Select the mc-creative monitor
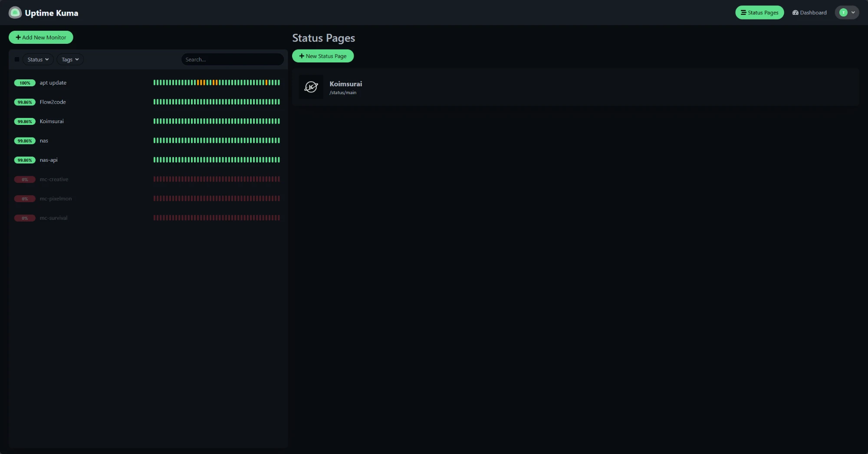 pos(148,179)
